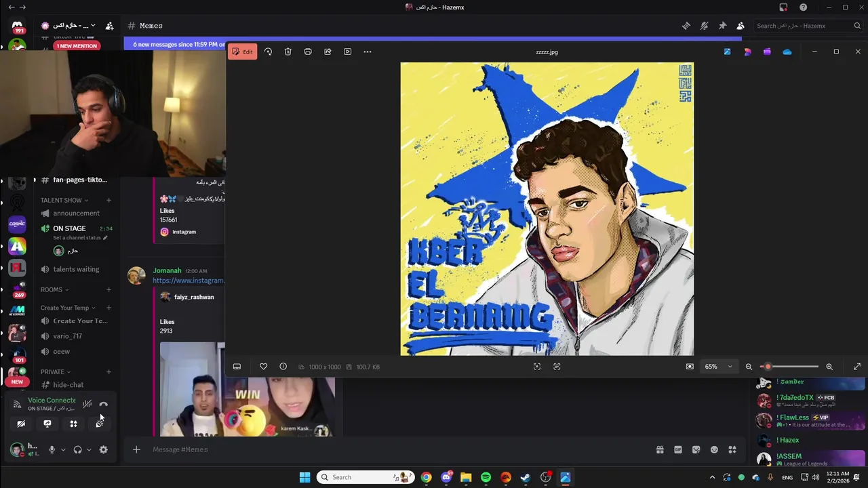
Task: Open Spotify from the Windows taskbar
Action: 486,477
